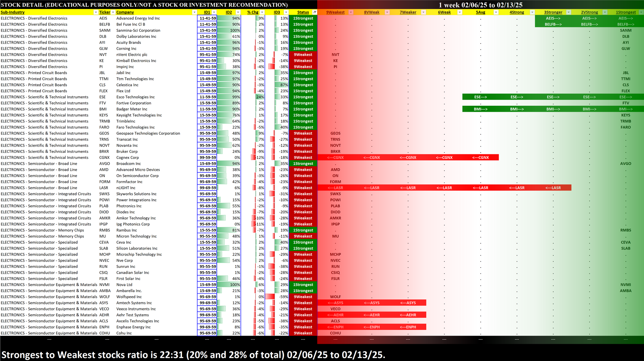
Task: Click the green ESE arrow cell under 5Avg
Action: point(480,97)
